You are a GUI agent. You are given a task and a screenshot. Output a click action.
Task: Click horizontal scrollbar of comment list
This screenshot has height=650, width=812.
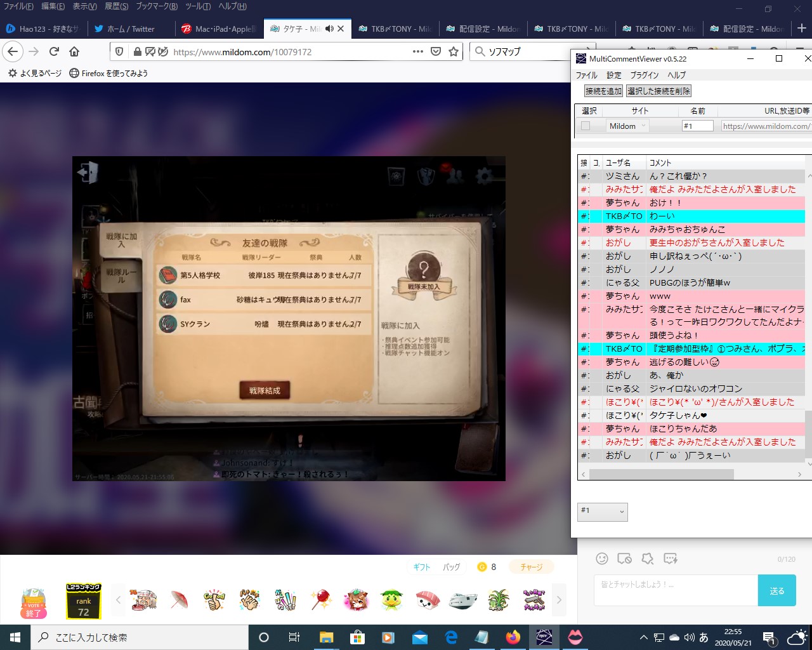point(662,474)
